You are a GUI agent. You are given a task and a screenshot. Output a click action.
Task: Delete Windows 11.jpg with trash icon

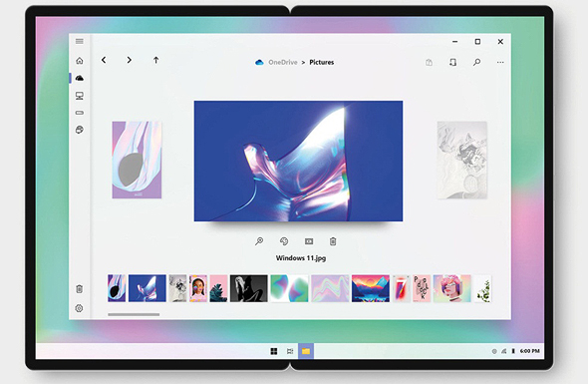pos(333,241)
